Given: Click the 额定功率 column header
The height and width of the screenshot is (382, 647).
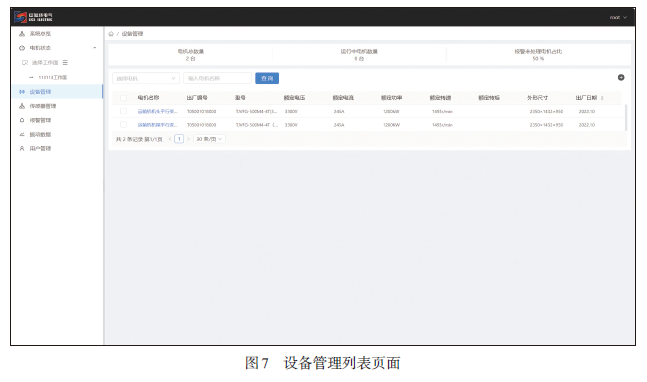Looking at the screenshot, I should tap(391, 98).
